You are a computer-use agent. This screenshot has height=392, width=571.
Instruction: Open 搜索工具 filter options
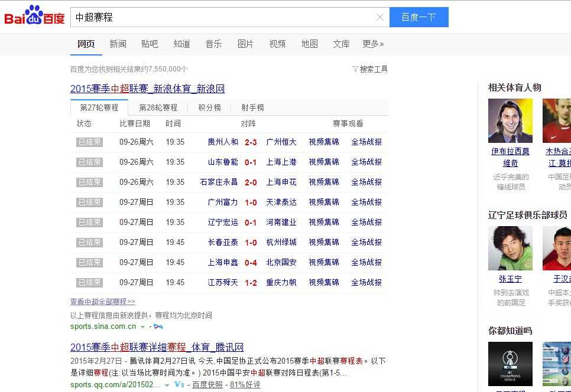pos(371,69)
